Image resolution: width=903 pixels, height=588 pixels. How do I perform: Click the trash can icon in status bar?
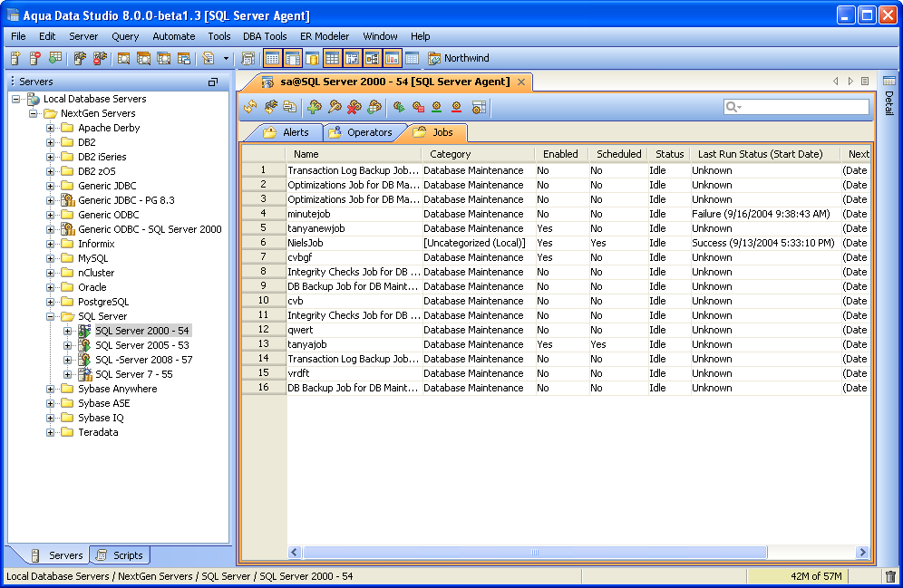890,576
